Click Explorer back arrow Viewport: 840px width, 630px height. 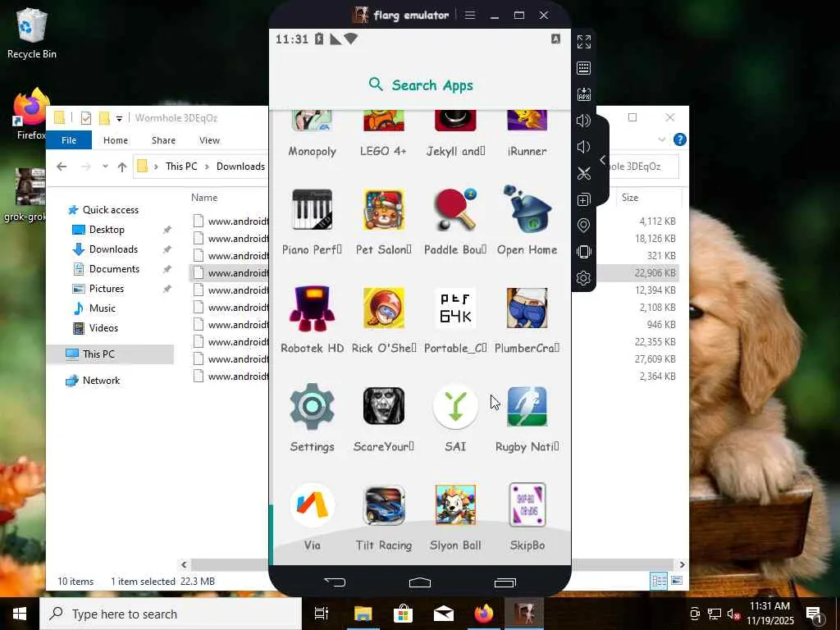coord(62,167)
